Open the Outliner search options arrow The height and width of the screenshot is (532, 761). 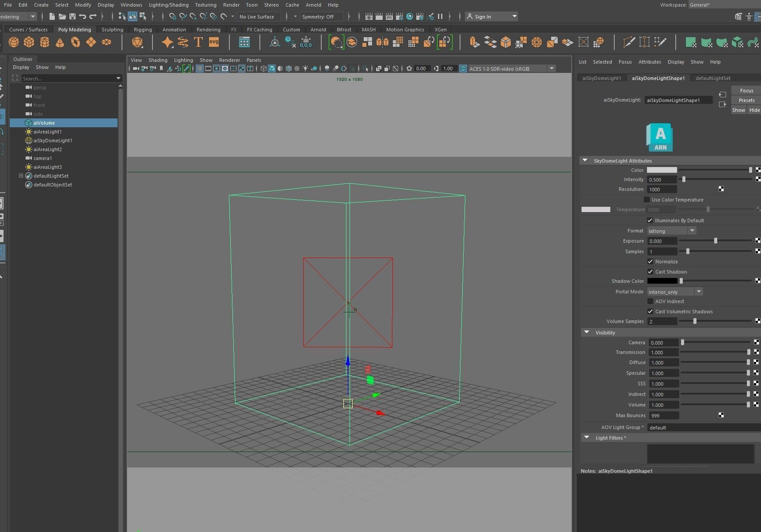point(118,78)
